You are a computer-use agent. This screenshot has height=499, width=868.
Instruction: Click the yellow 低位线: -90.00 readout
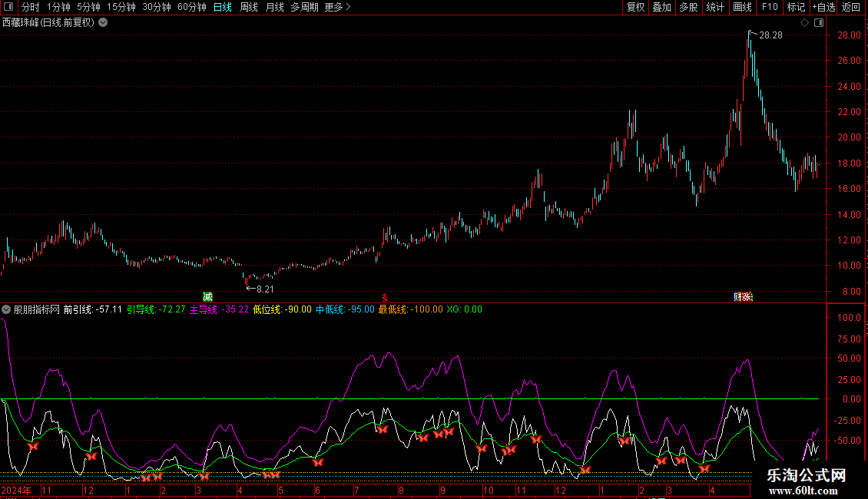click(283, 310)
